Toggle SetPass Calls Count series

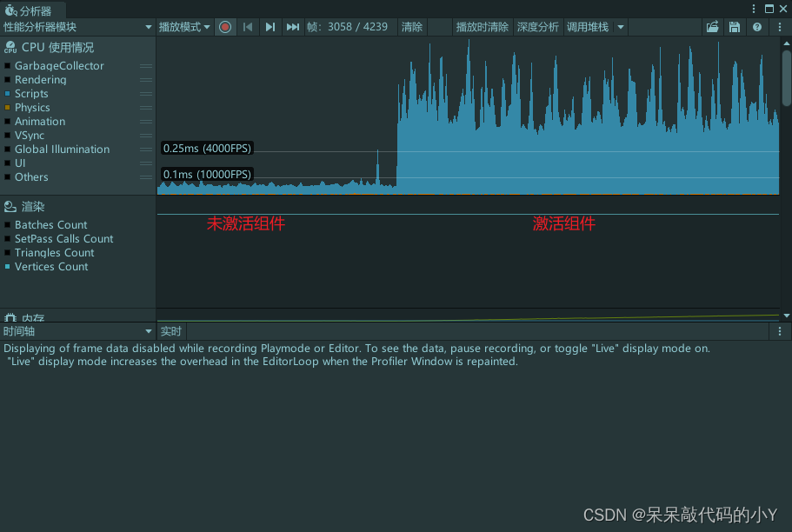pyautogui.click(x=7, y=238)
